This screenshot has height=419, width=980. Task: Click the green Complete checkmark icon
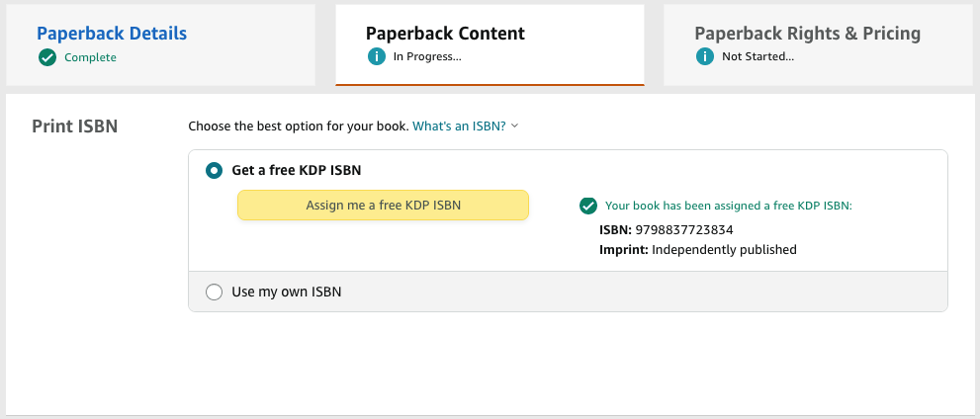(x=46, y=57)
